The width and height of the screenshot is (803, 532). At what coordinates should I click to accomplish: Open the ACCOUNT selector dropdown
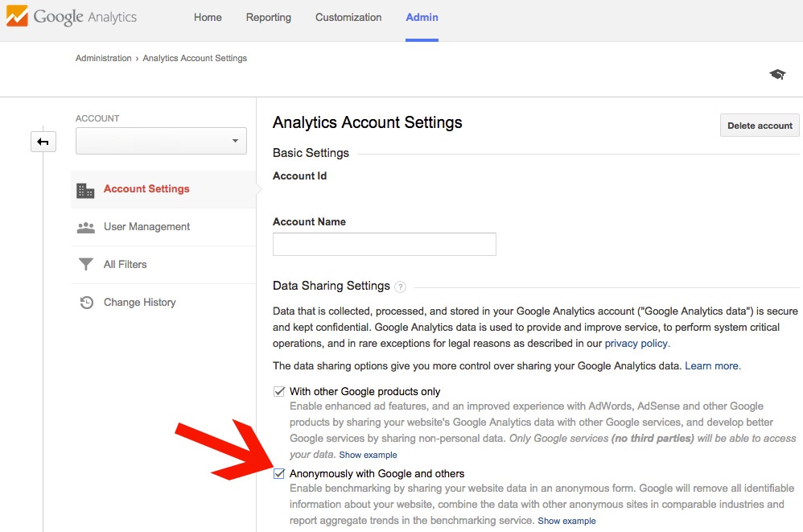click(x=161, y=140)
